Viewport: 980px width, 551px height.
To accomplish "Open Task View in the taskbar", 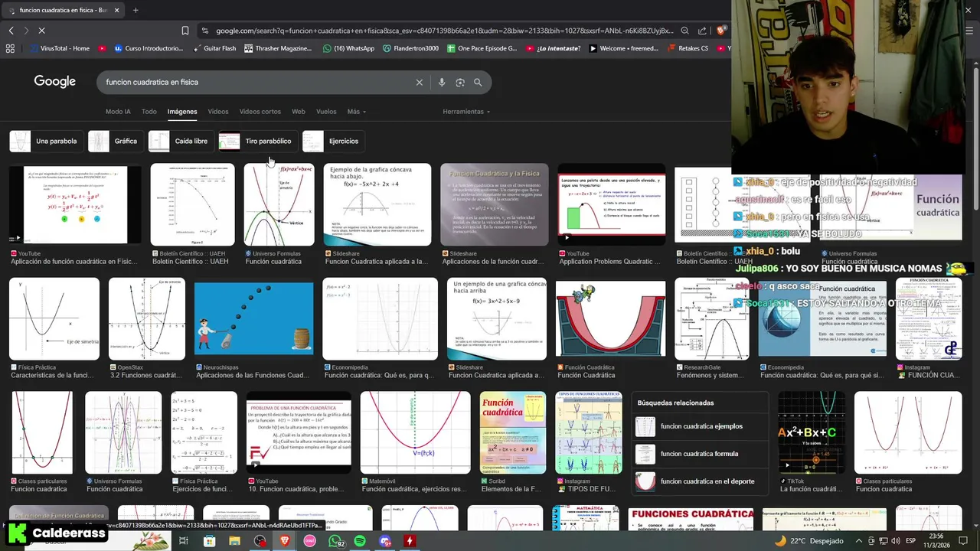I will pos(184,541).
